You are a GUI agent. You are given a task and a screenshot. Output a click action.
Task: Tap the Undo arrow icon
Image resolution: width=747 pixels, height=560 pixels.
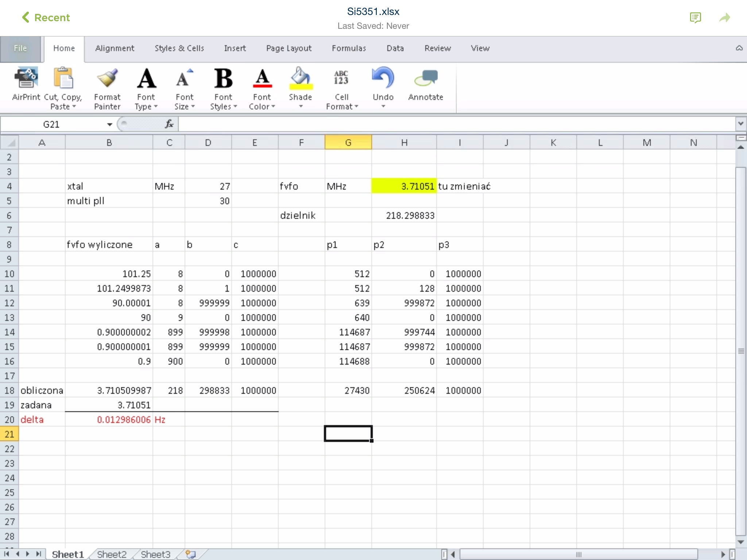tap(383, 78)
